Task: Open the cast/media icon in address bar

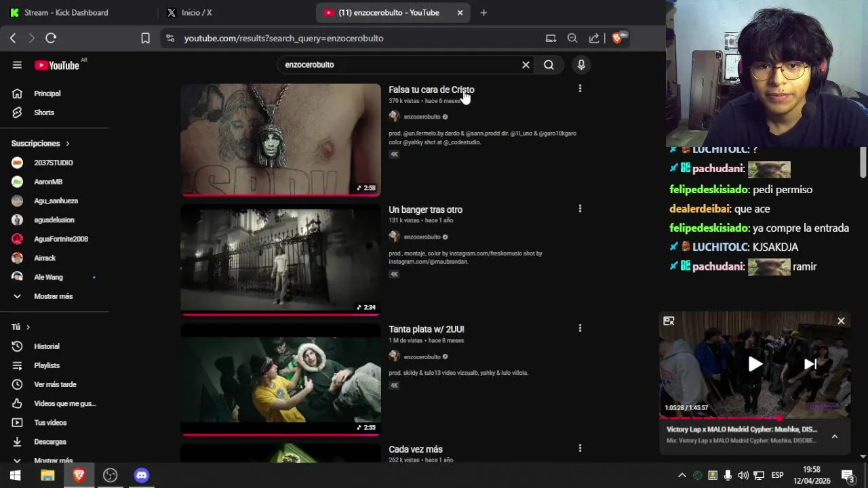Action: click(551, 39)
